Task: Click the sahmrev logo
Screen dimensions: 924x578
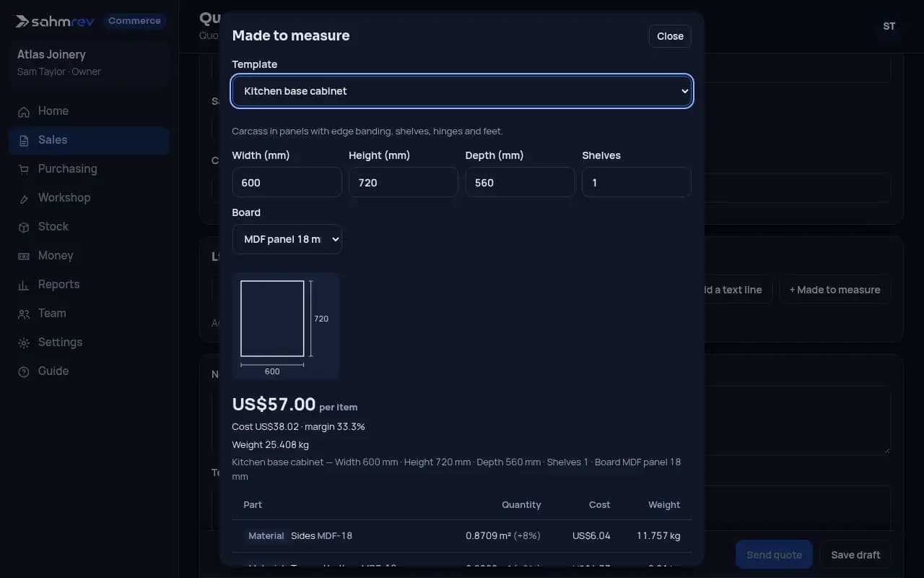Action: pos(55,21)
